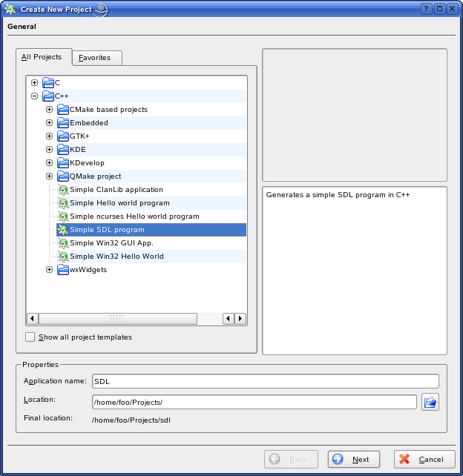Expand the QMake project node
This screenshot has height=476, width=463.
[x=49, y=176]
